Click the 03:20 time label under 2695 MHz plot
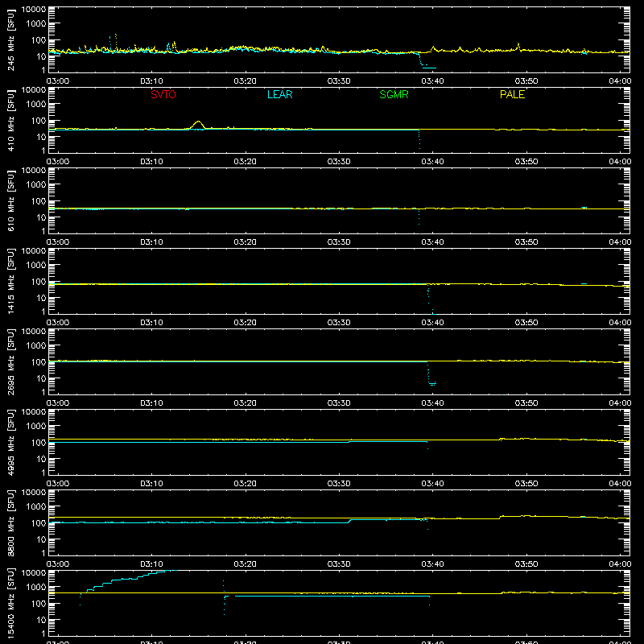 tap(246, 403)
